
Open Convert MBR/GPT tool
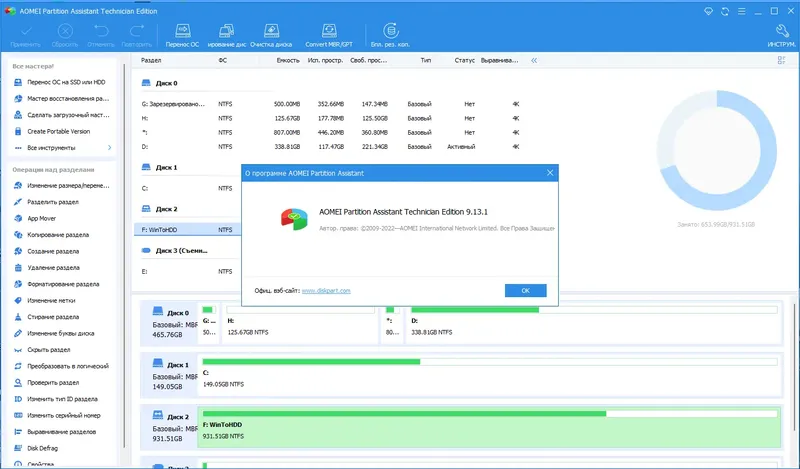(329, 35)
